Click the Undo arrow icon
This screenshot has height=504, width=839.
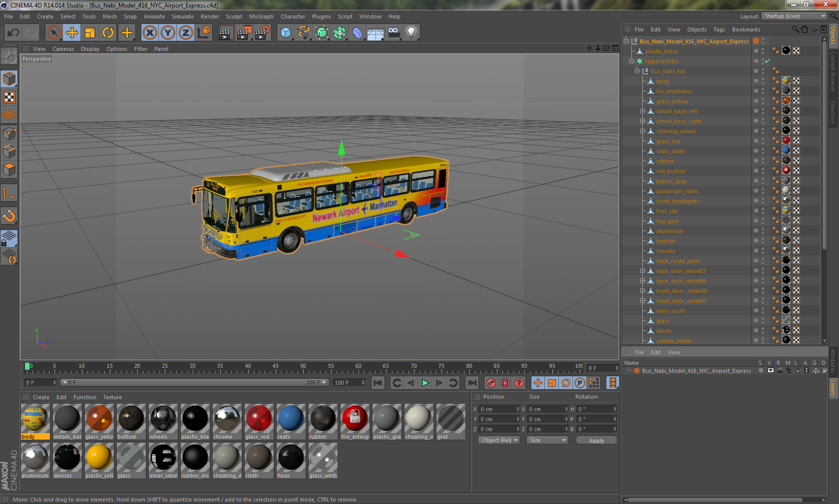point(13,33)
